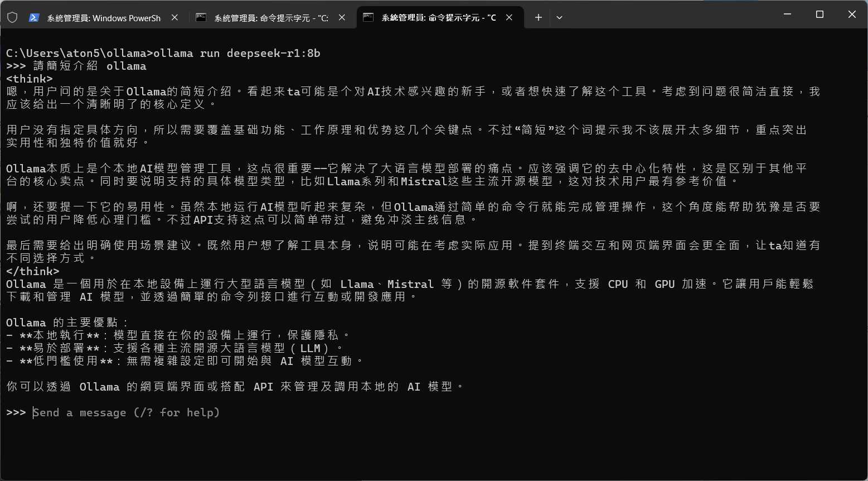Click the "Ollama 的主要優點" heading line

click(x=67, y=323)
